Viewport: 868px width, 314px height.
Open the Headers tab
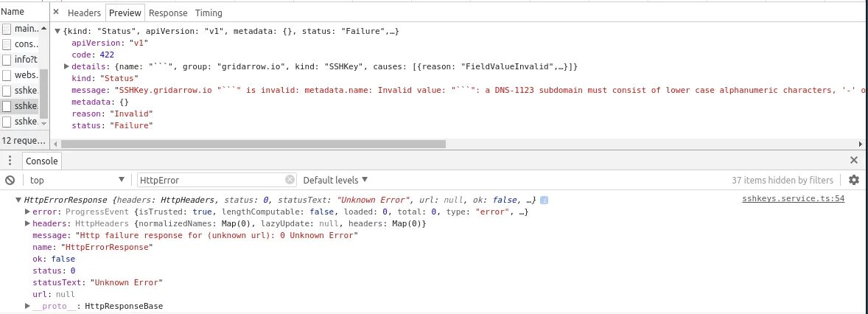tap(84, 13)
